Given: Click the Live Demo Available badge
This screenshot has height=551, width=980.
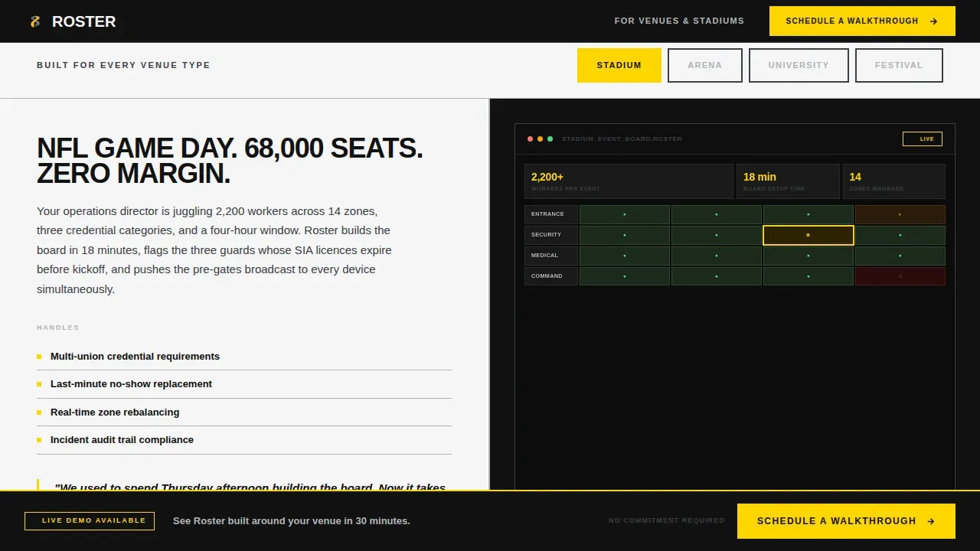Looking at the screenshot, I should 90,521.
